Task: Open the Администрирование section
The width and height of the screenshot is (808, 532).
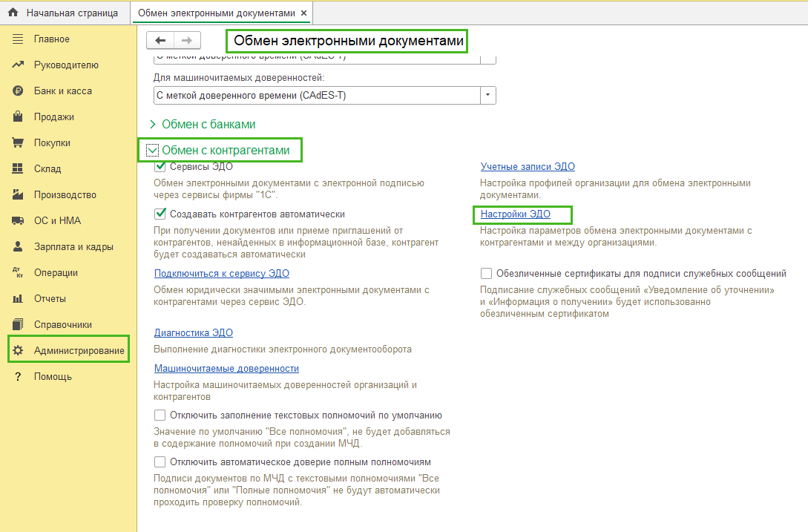Action: tap(79, 350)
